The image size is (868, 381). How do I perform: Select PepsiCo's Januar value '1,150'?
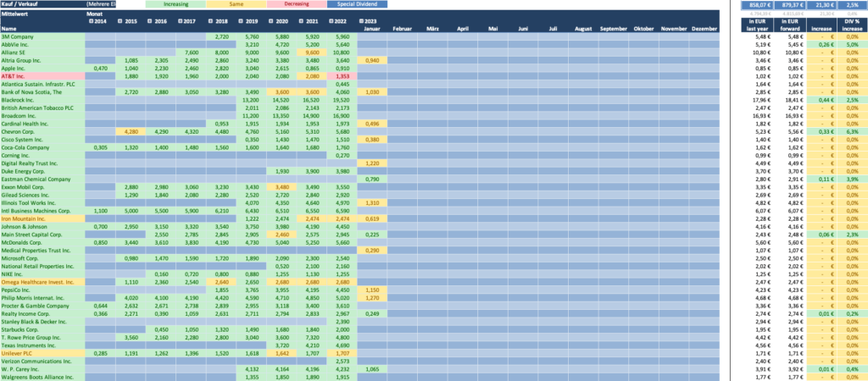[372, 290]
